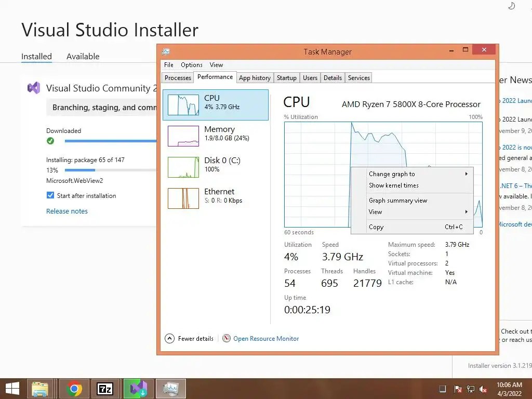Uncheck Start after installation checkbox
The image size is (532, 399).
pos(50,195)
